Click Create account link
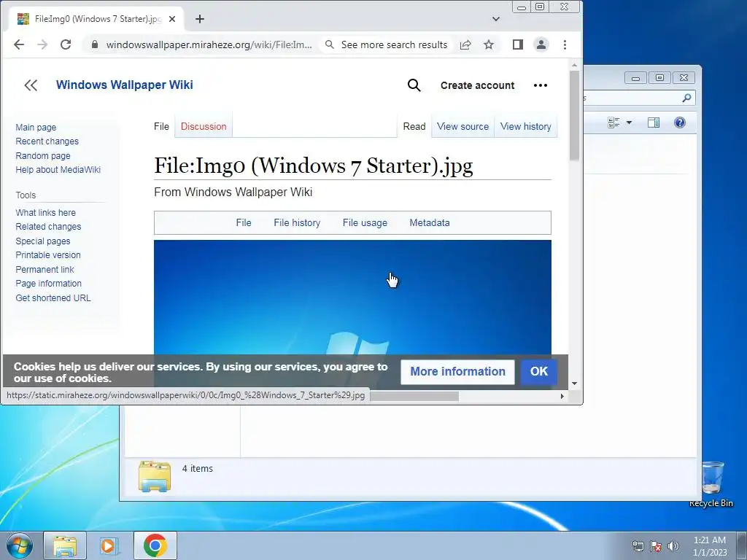Screen dimensions: 747x560 [477, 85]
